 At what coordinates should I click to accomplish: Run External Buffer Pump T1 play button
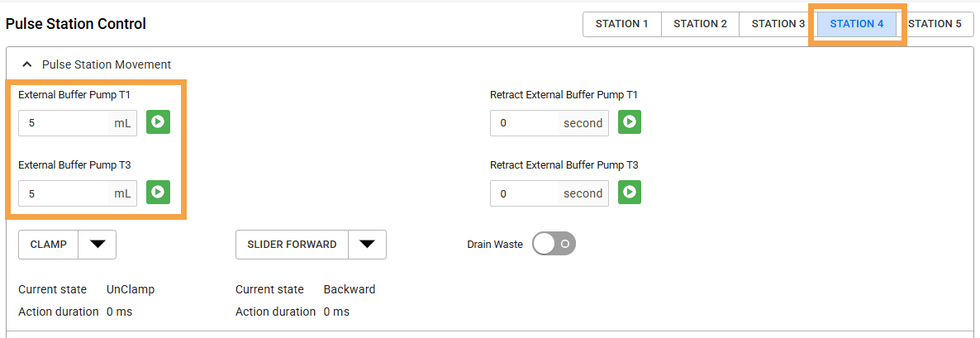[158, 122]
